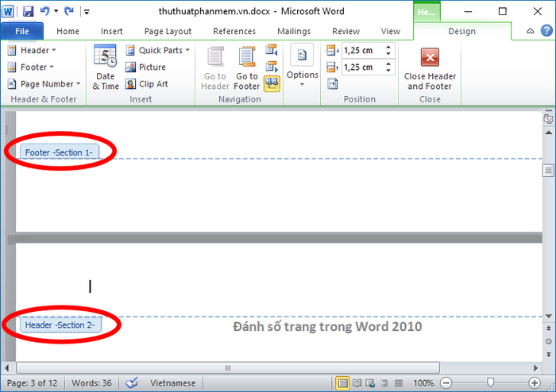The image size is (556, 392).
Task: Switch to Web Layout view
Action: tap(370, 383)
